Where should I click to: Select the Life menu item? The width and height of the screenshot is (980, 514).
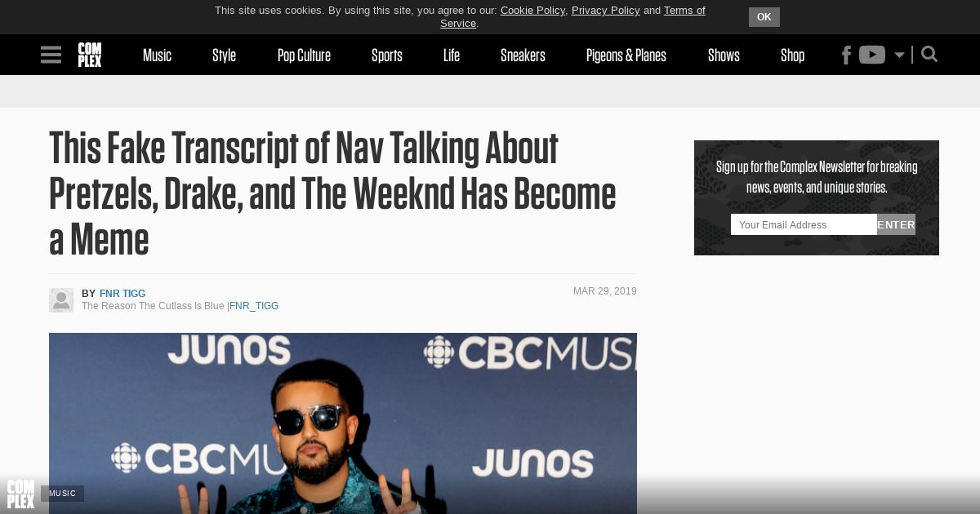point(452,55)
